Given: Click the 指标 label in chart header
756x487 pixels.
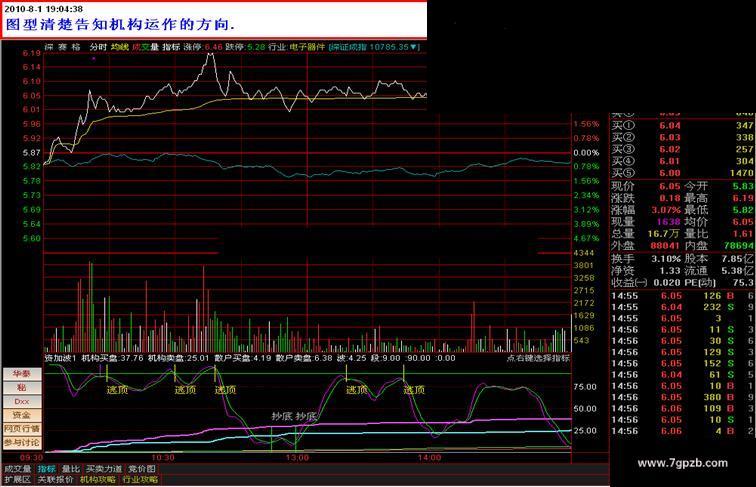Looking at the screenshot, I should coord(171,47).
